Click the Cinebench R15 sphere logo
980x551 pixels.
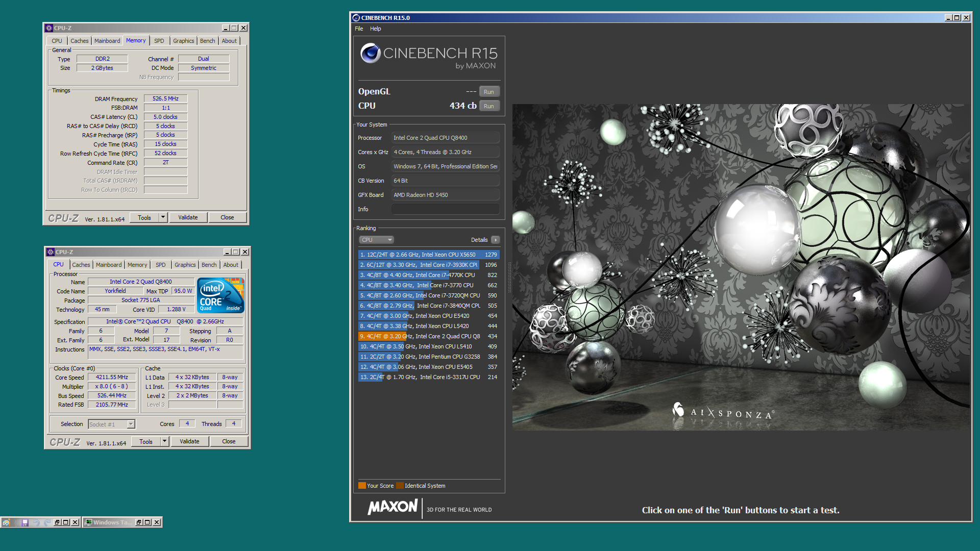click(x=371, y=53)
